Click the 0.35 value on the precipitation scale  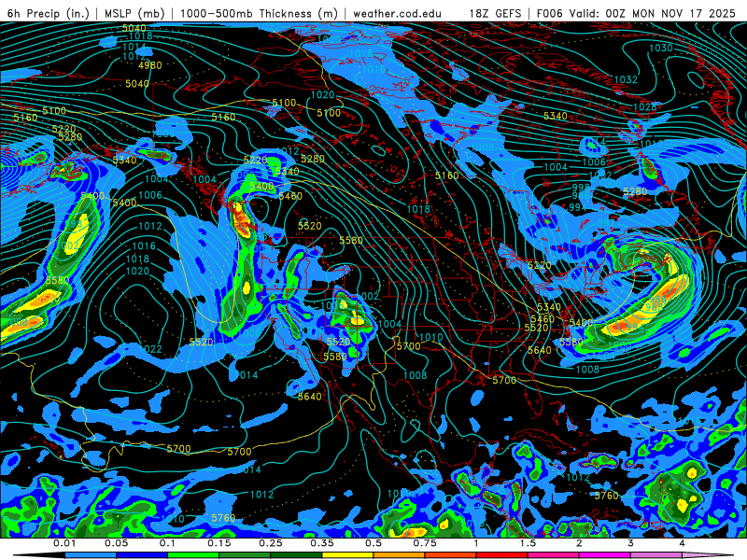click(x=322, y=543)
